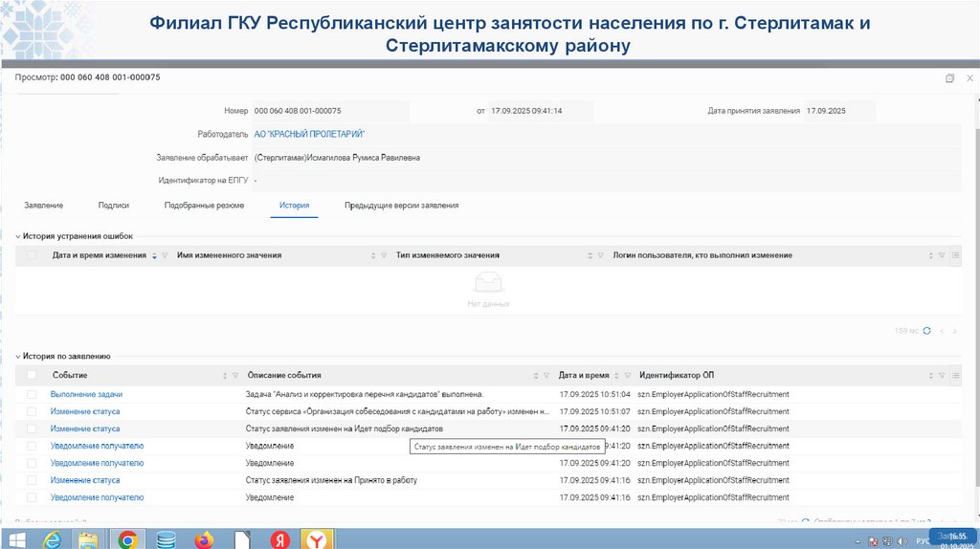
Task: Filter the 'Описание события' column
Action: click(x=546, y=375)
